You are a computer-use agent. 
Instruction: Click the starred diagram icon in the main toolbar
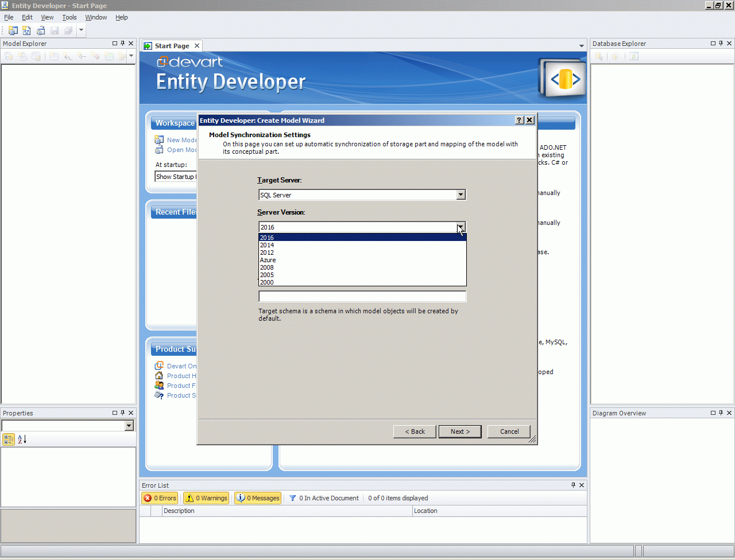point(26,30)
